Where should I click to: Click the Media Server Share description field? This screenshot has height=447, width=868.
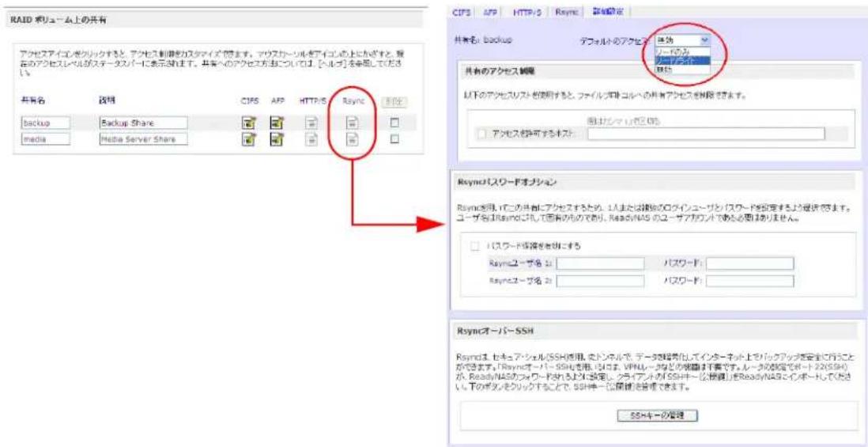point(143,139)
